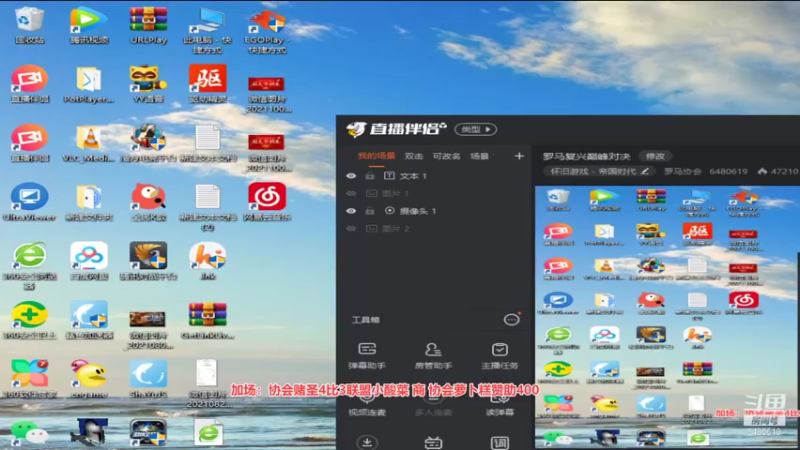Select the 摄像头 1 source row
Screen dimensions: 800x450
[435, 211]
